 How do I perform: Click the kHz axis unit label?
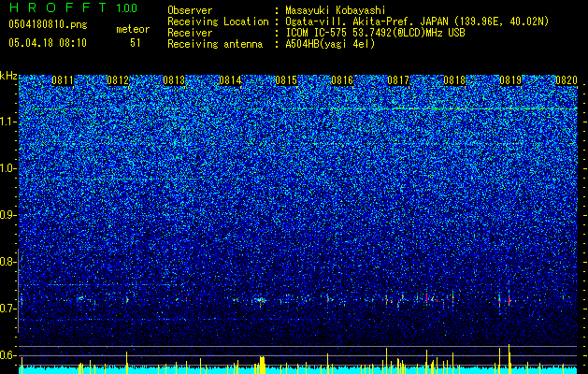coord(8,76)
